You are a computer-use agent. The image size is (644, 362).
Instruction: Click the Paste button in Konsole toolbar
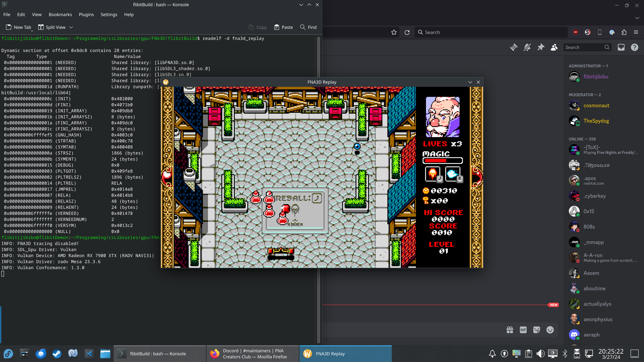click(283, 27)
